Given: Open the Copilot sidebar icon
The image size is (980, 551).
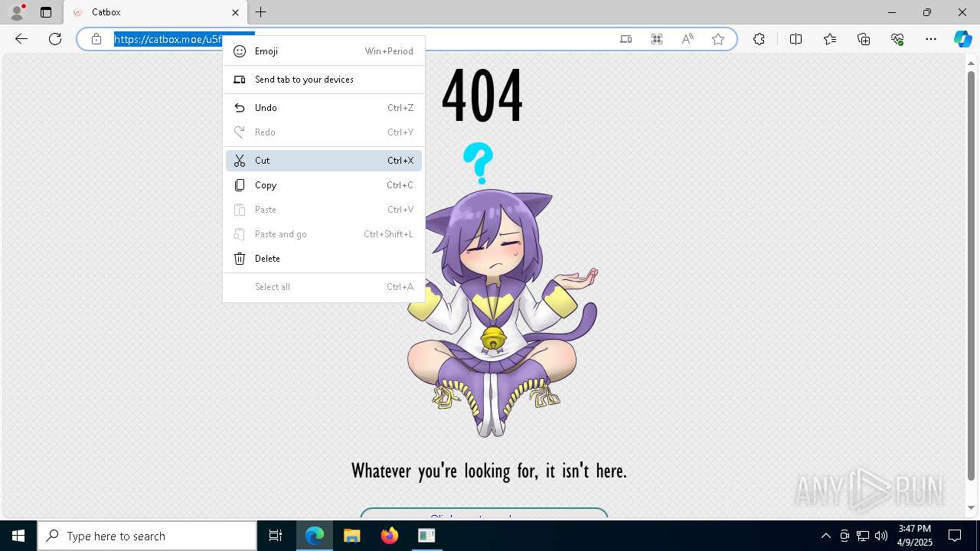Looking at the screenshot, I should [962, 39].
